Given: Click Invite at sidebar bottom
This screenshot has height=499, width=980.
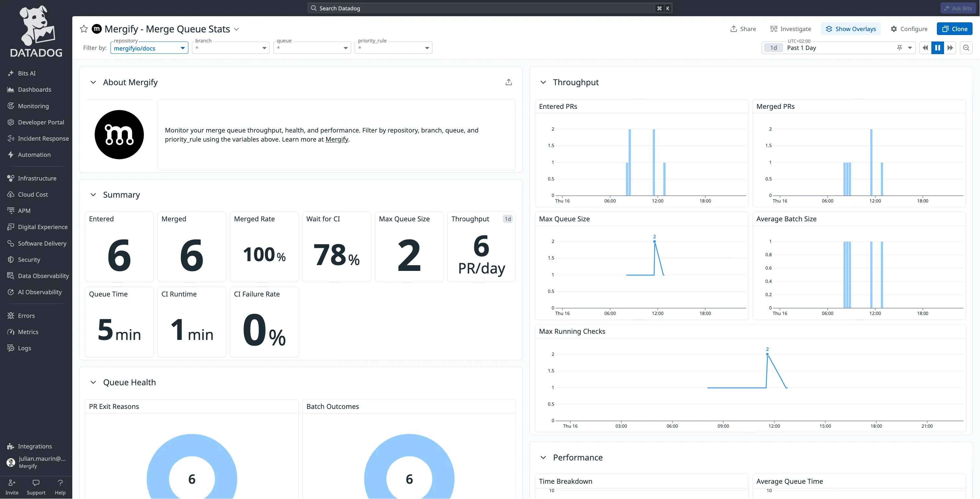Looking at the screenshot, I should pyautogui.click(x=12, y=487).
